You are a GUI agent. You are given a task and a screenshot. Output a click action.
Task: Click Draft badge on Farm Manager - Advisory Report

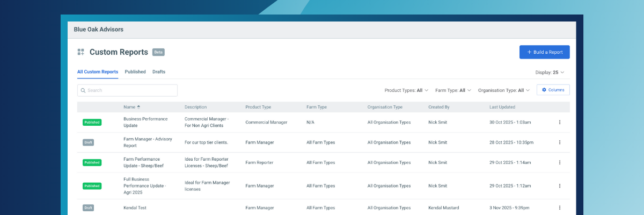point(88,142)
